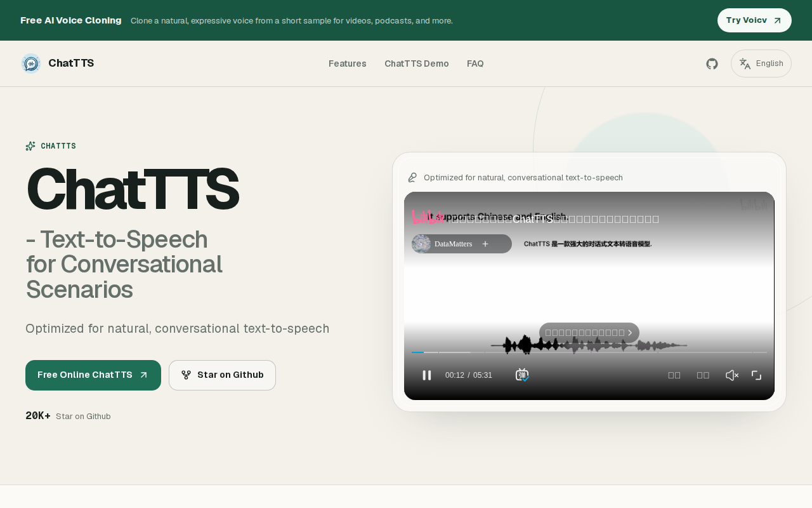Image resolution: width=812 pixels, height=508 pixels.
Task: Follow DataMatters with the plus icon
Action: (x=485, y=244)
